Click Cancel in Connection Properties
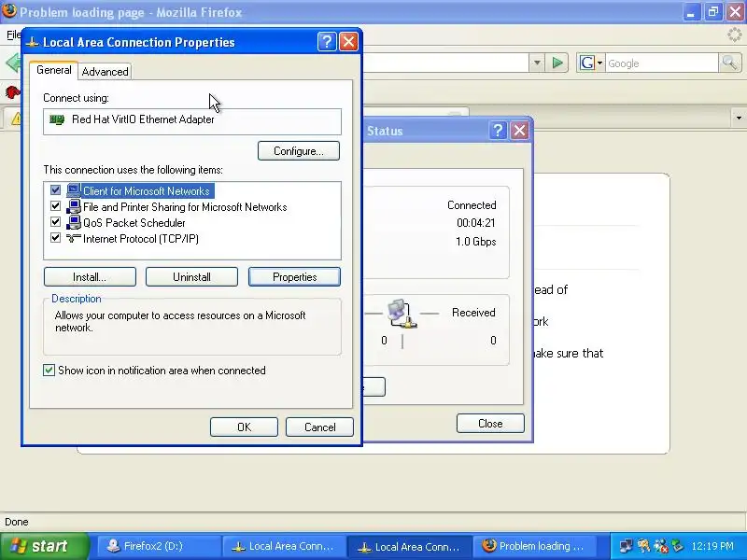The image size is (747, 560). (319, 427)
